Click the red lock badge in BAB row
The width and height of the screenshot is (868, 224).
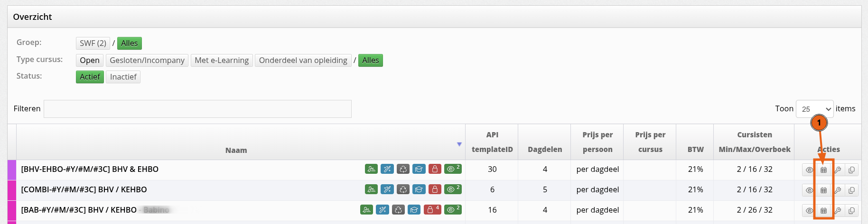pyautogui.click(x=432, y=210)
